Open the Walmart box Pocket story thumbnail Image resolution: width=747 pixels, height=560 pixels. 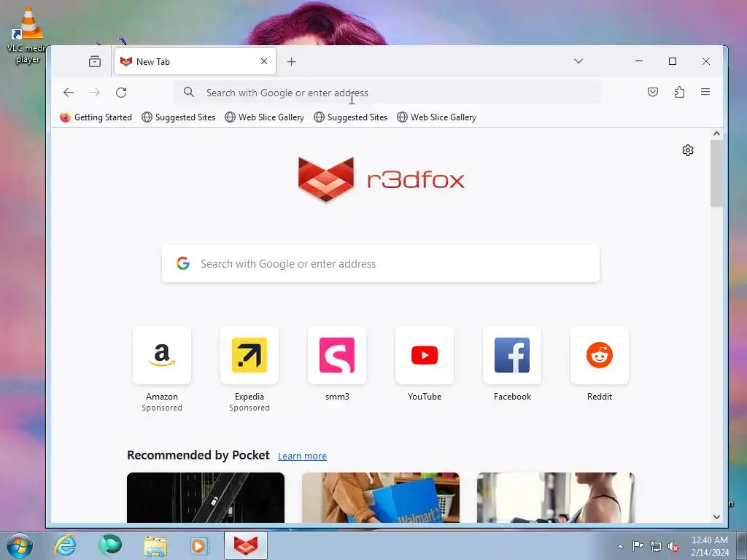[x=381, y=497]
